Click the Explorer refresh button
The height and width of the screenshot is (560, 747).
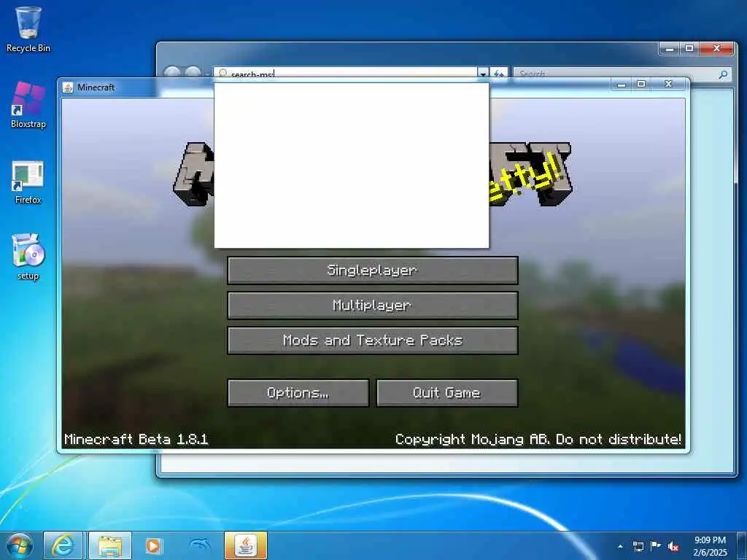click(x=498, y=74)
